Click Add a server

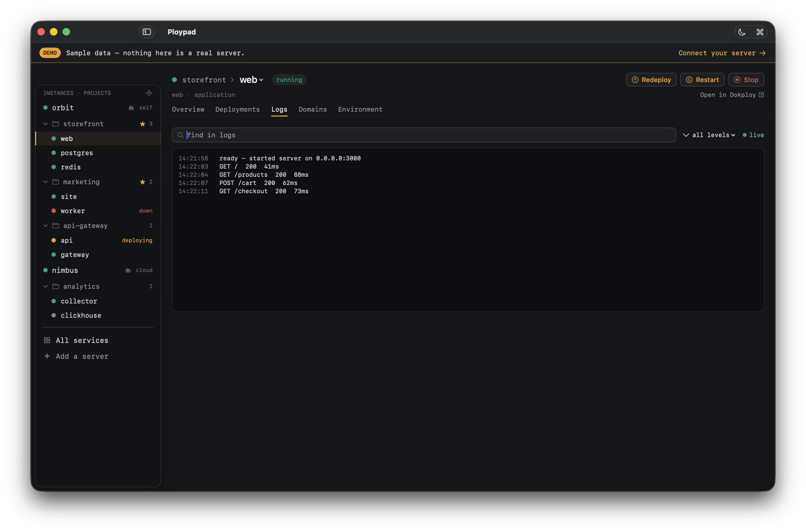click(76, 356)
